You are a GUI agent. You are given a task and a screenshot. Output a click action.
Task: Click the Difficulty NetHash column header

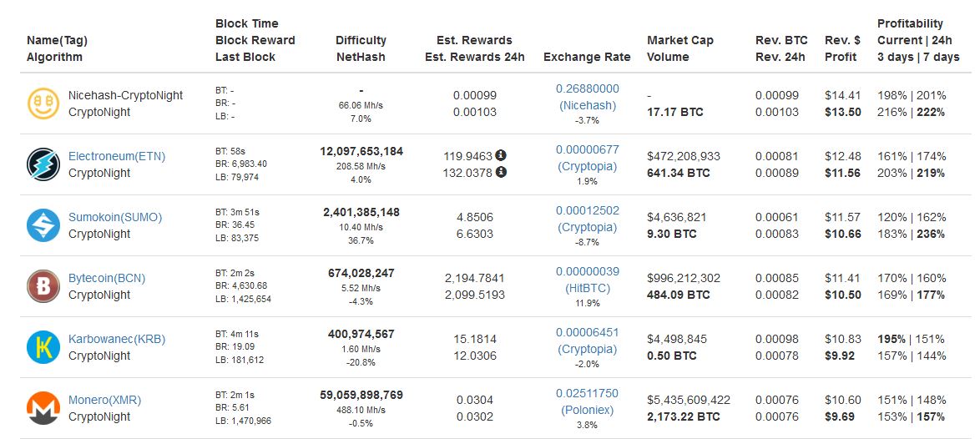coord(361,48)
